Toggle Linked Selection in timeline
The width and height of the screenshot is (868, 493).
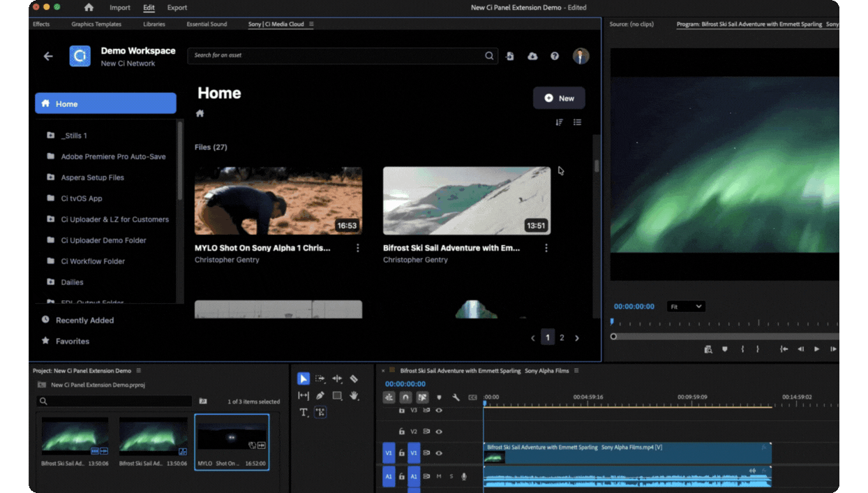[x=422, y=397]
